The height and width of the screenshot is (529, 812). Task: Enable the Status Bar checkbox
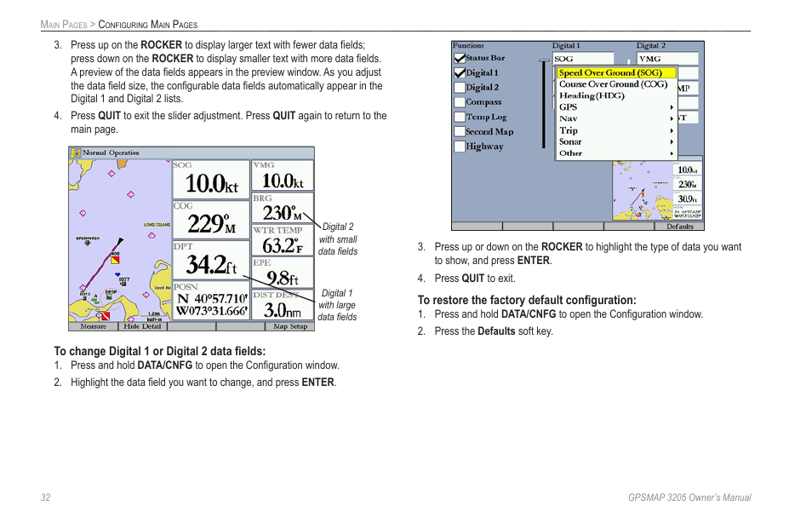click(460, 58)
